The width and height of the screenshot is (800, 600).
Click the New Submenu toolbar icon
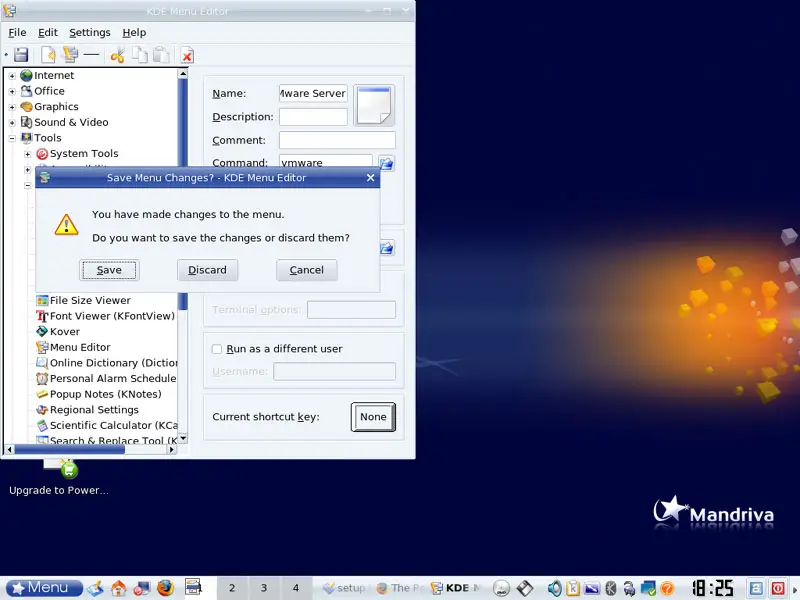(70, 55)
